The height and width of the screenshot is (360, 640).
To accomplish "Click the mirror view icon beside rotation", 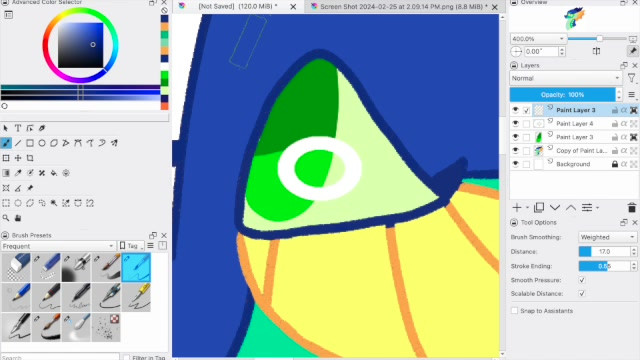I will [x=596, y=51].
